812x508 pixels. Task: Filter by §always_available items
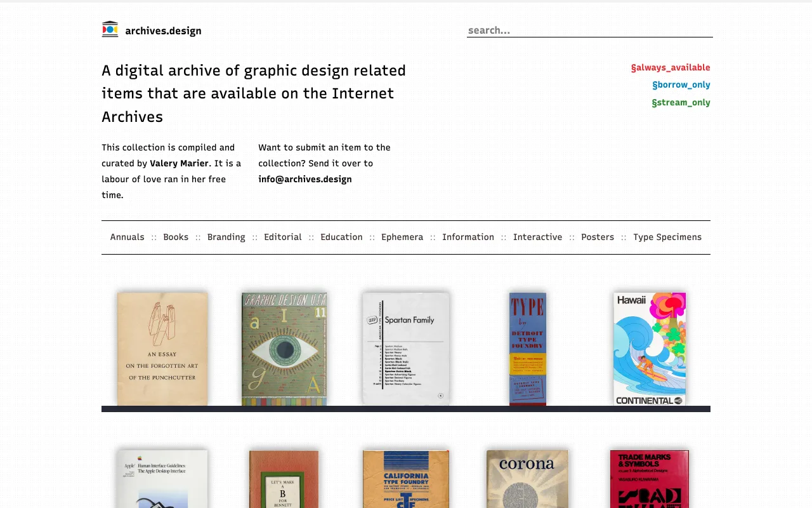point(671,67)
